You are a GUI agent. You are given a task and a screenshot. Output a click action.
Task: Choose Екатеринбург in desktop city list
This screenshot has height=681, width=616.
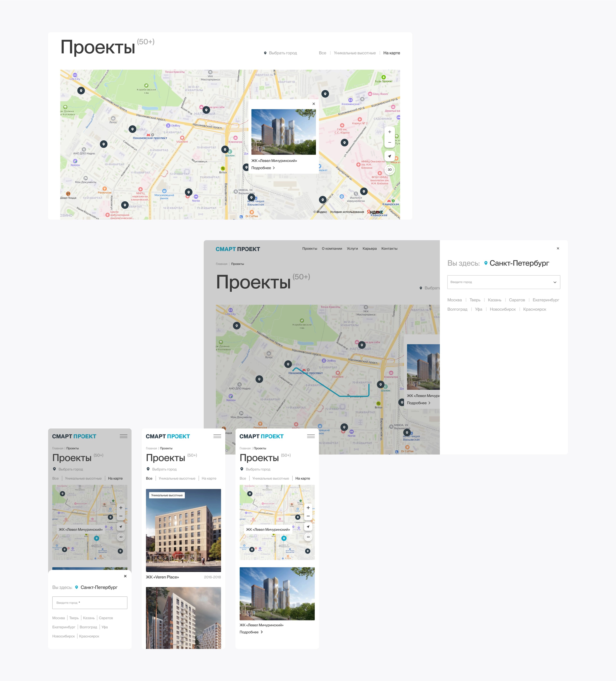coord(546,300)
